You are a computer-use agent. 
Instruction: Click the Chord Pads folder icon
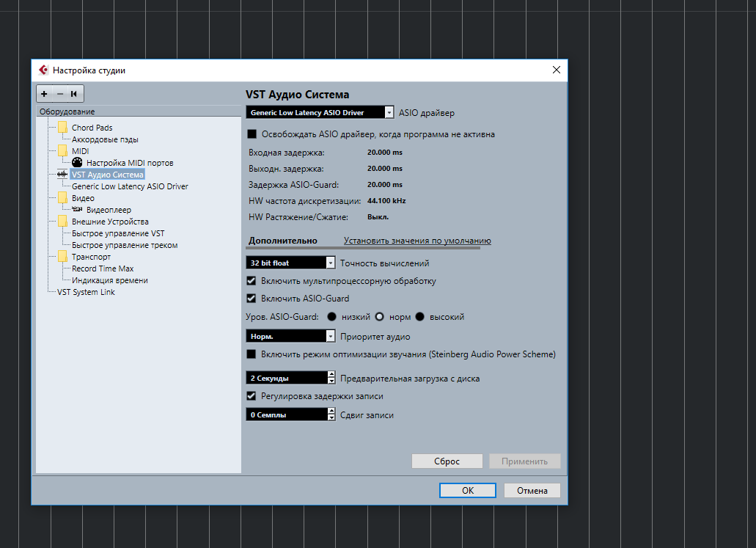[62, 128]
